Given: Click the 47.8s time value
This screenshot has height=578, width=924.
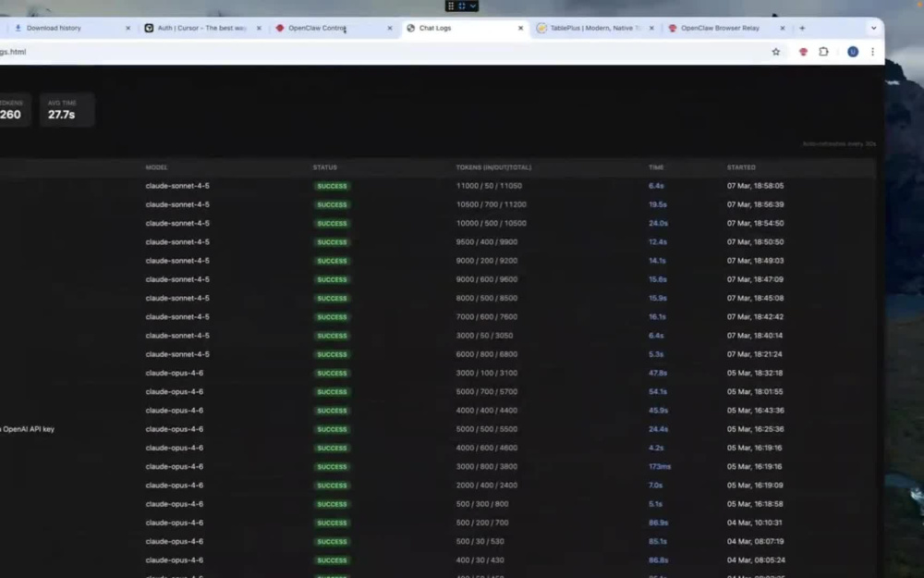Looking at the screenshot, I should pos(658,373).
